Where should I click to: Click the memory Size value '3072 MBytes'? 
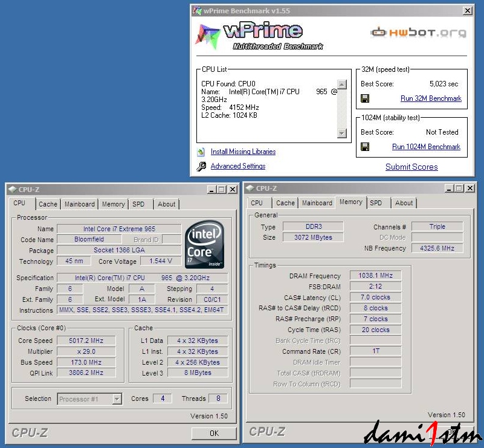click(313, 237)
